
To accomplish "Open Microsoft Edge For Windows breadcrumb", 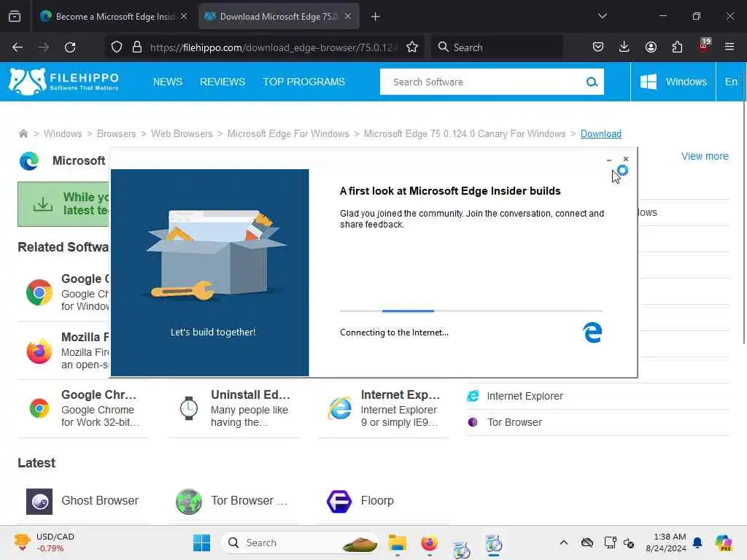I will (288, 134).
